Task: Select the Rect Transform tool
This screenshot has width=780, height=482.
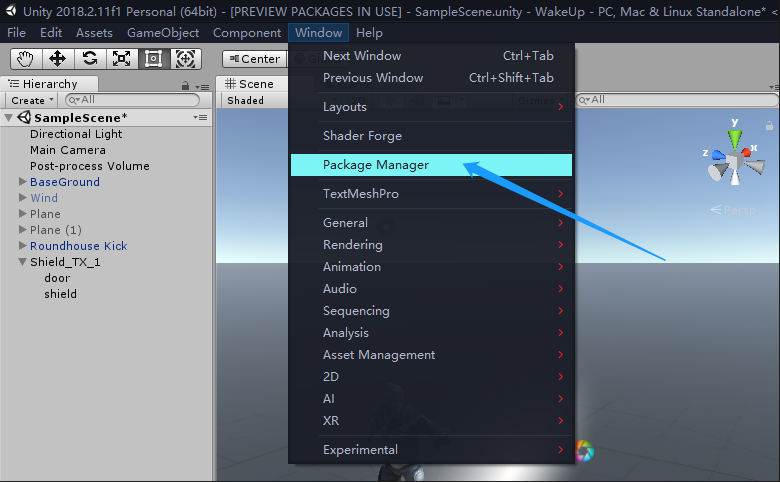Action: (x=153, y=59)
